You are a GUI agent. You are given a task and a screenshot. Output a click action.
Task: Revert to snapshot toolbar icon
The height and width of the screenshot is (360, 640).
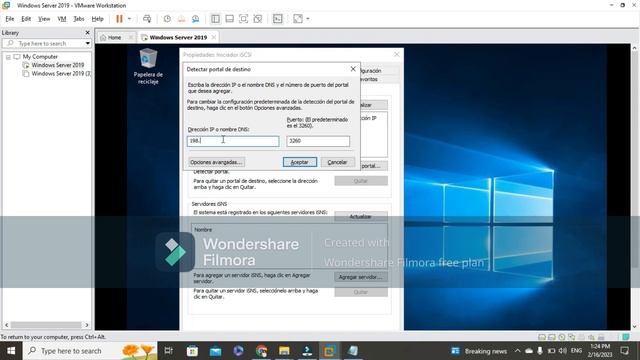point(182,19)
